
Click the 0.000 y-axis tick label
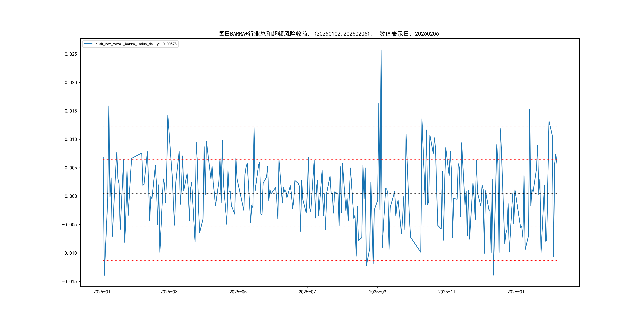click(71, 196)
